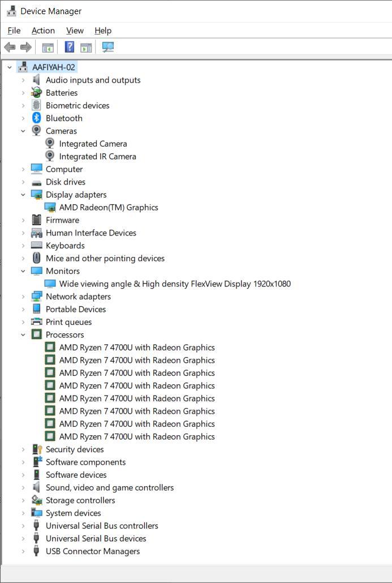Click the Device Manager title bar icon

[x=11, y=11]
